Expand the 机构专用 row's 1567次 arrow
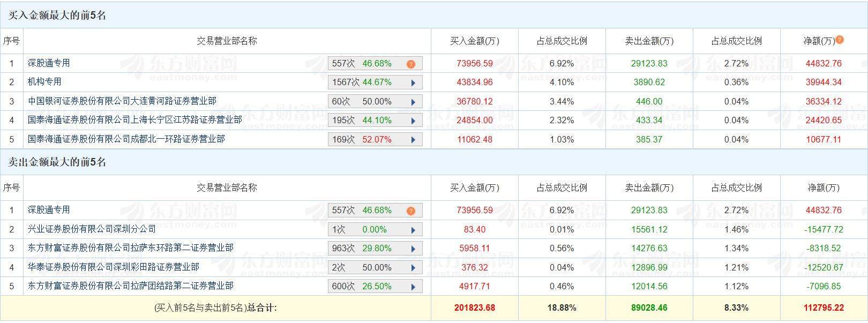This screenshot has height=323, width=868. (413, 83)
